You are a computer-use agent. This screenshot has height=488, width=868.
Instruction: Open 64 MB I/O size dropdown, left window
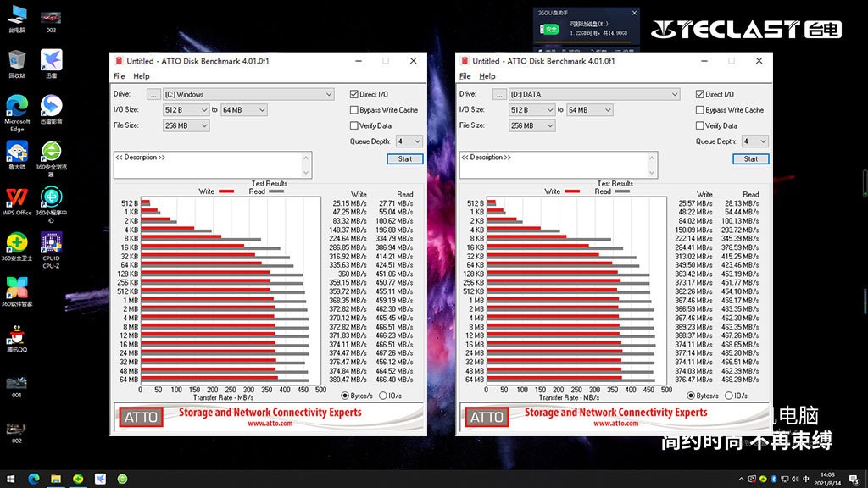click(x=244, y=110)
